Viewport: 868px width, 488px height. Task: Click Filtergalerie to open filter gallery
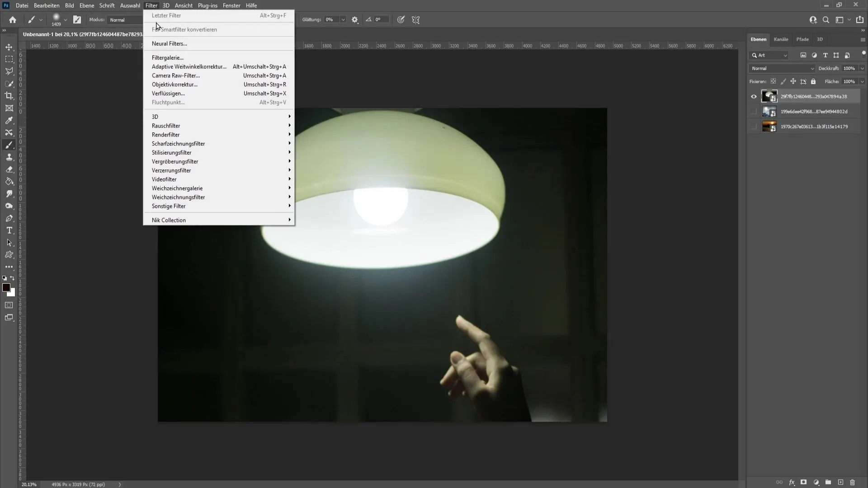tap(168, 57)
